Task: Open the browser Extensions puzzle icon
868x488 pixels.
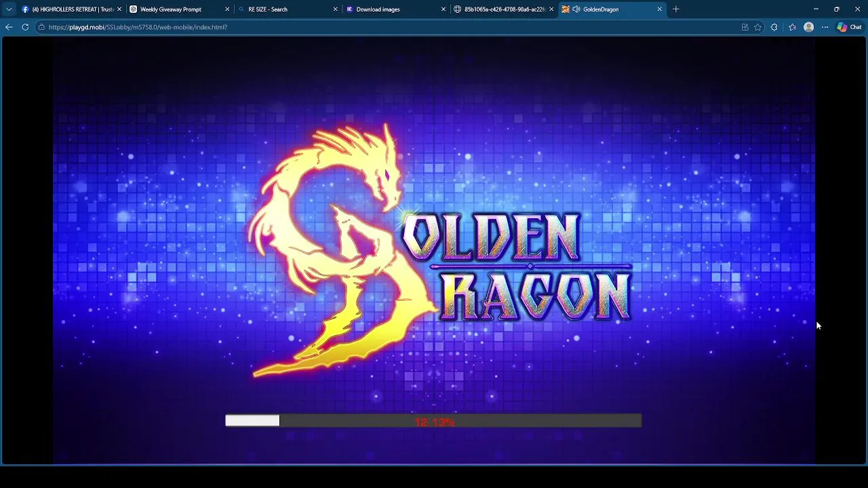Action: click(774, 27)
